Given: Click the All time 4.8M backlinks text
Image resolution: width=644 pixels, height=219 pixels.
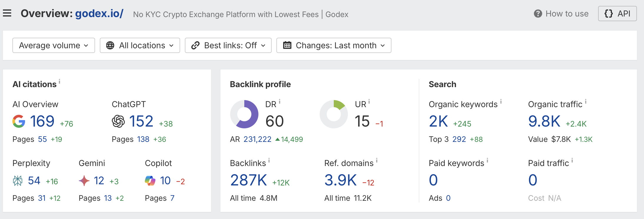Looking at the screenshot, I should coord(254,198).
